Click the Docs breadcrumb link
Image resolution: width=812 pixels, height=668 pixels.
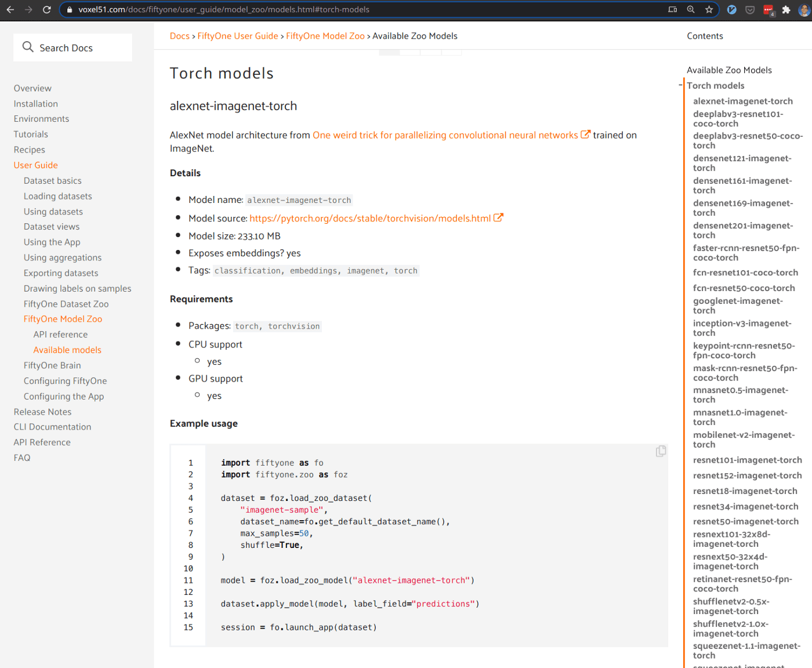(x=180, y=36)
